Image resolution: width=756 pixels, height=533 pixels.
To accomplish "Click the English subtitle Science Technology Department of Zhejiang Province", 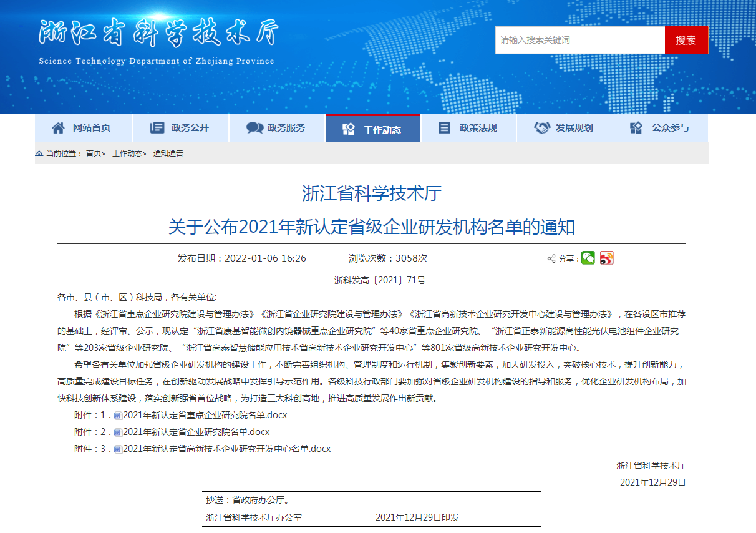I will tap(157, 61).
